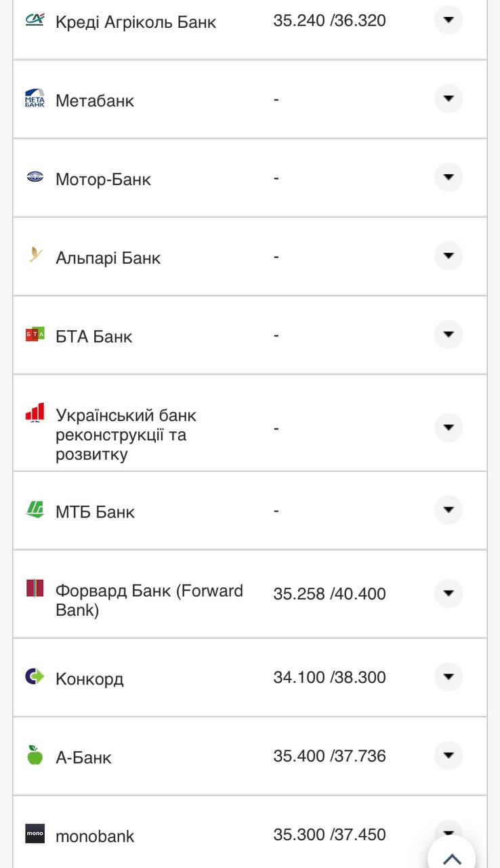
Task: Open the Конкорд rates dropdown arrow
Action: point(448,677)
